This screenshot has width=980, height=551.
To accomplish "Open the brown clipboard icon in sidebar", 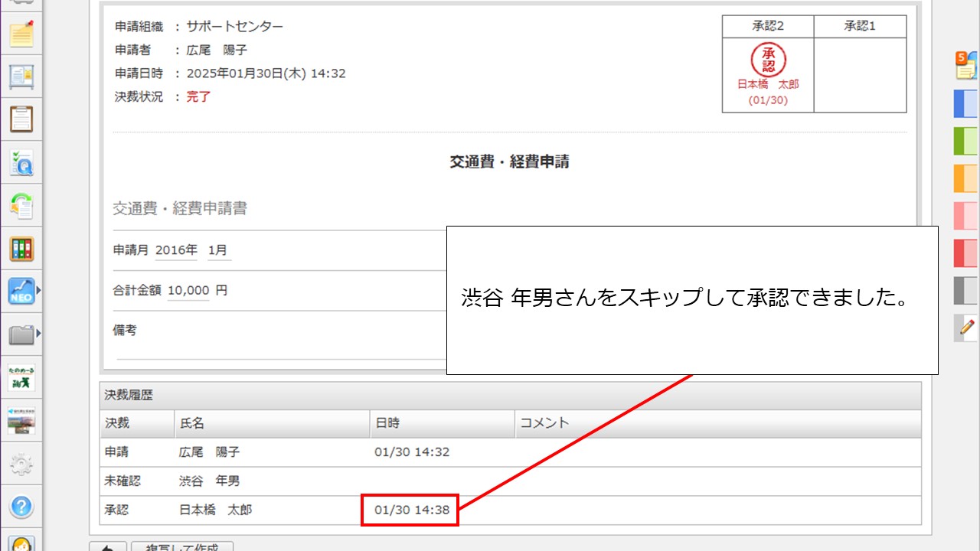I will [x=21, y=119].
